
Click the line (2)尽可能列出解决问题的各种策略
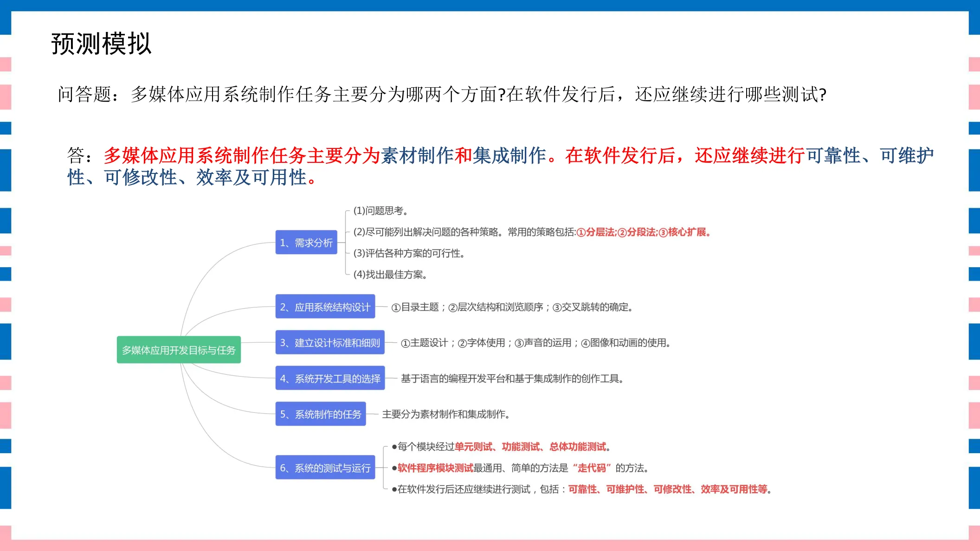tap(532, 232)
